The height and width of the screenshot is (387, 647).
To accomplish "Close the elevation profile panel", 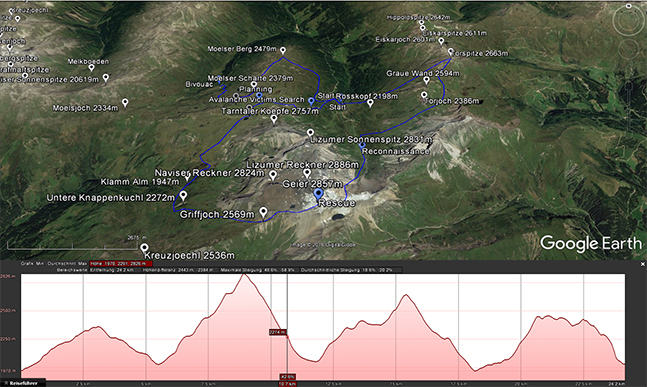I will [642, 264].
